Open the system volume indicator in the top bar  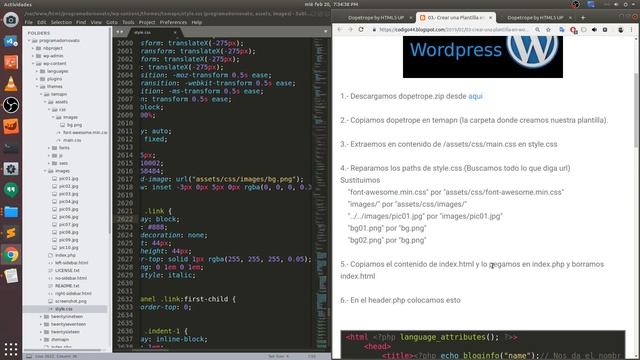[x=616, y=4]
